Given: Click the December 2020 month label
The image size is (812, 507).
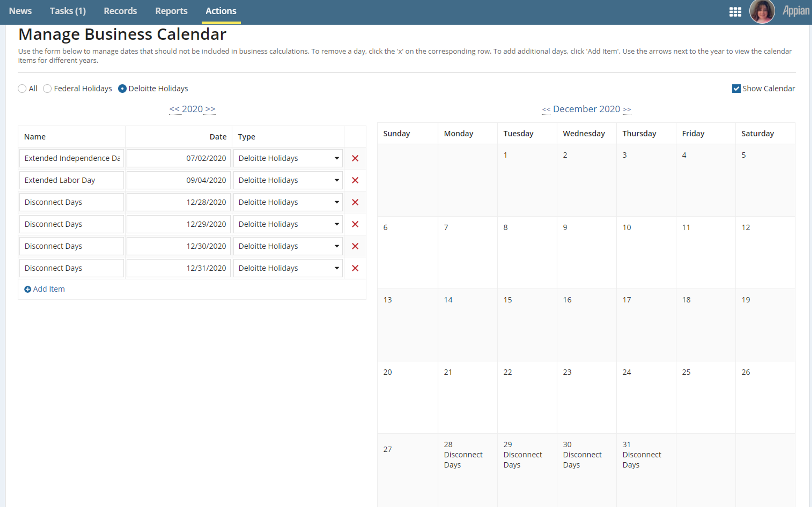Looking at the screenshot, I should point(586,109).
